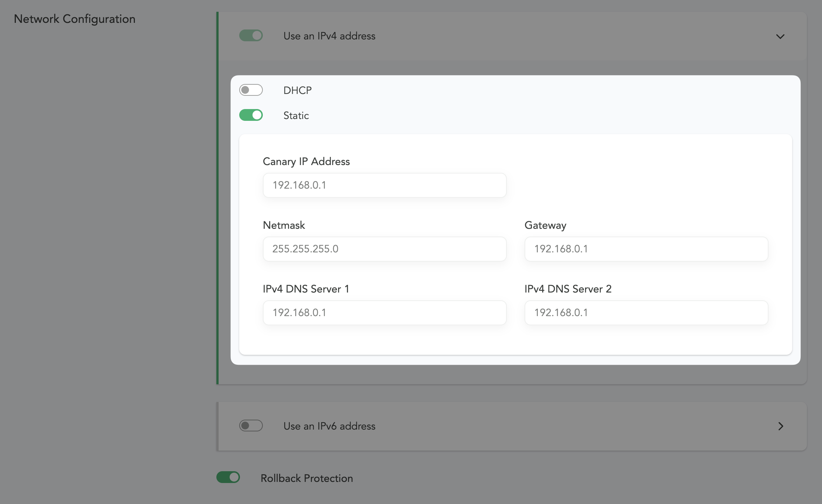Click the Network Configuration heading
Image resolution: width=822 pixels, height=504 pixels.
click(74, 19)
